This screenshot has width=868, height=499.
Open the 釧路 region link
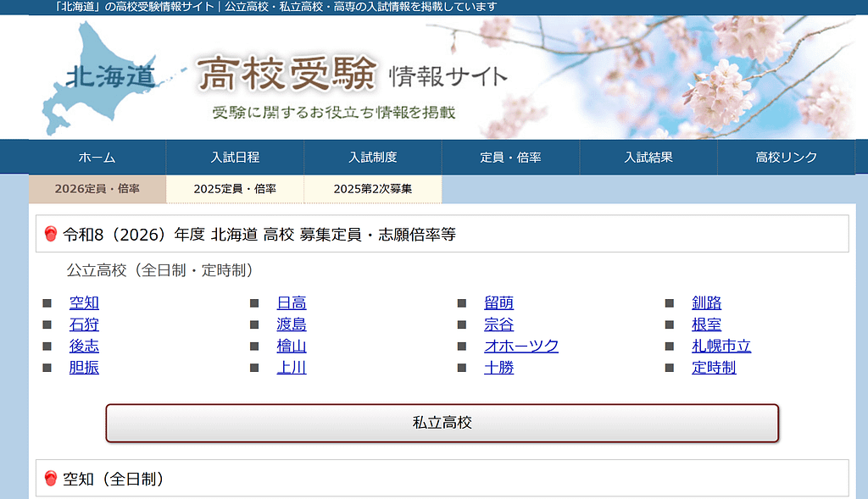click(707, 302)
